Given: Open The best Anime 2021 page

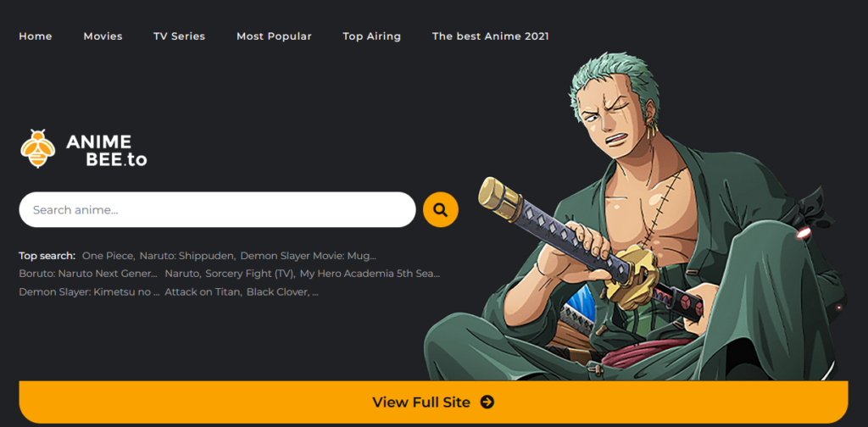Looking at the screenshot, I should pos(491,36).
